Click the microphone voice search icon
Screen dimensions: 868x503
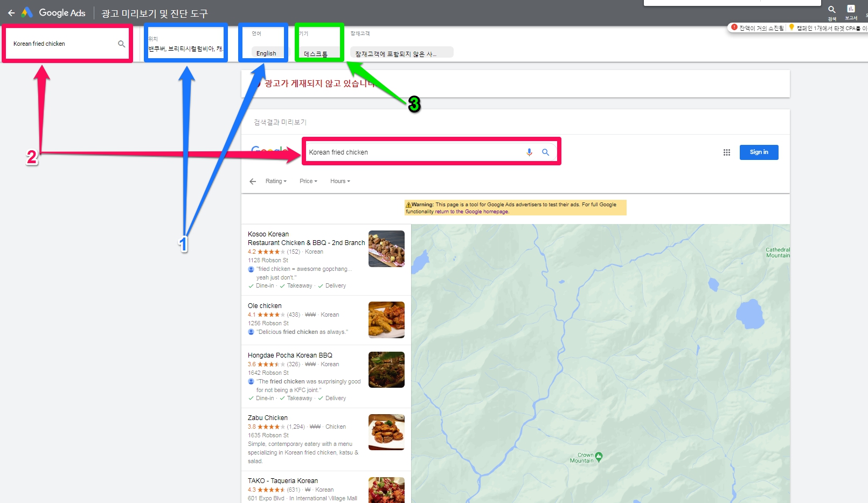pyautogui.click(x=529, y=152)
